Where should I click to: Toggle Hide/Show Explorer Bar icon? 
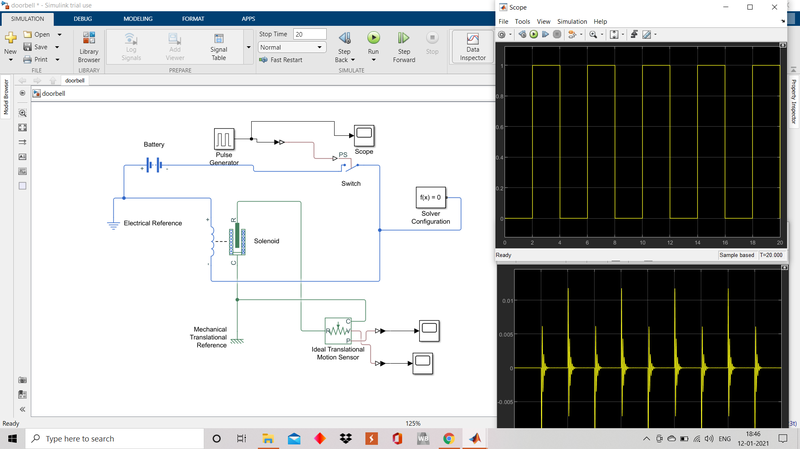(22, 93)
